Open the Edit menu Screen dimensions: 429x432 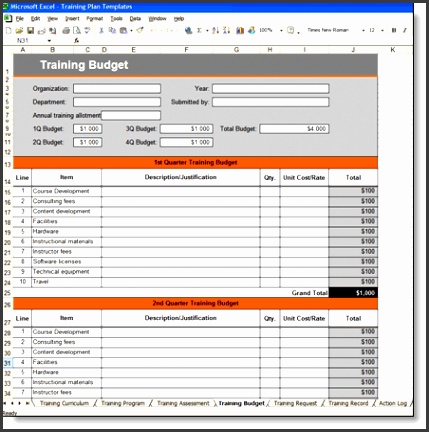(35, 19)
